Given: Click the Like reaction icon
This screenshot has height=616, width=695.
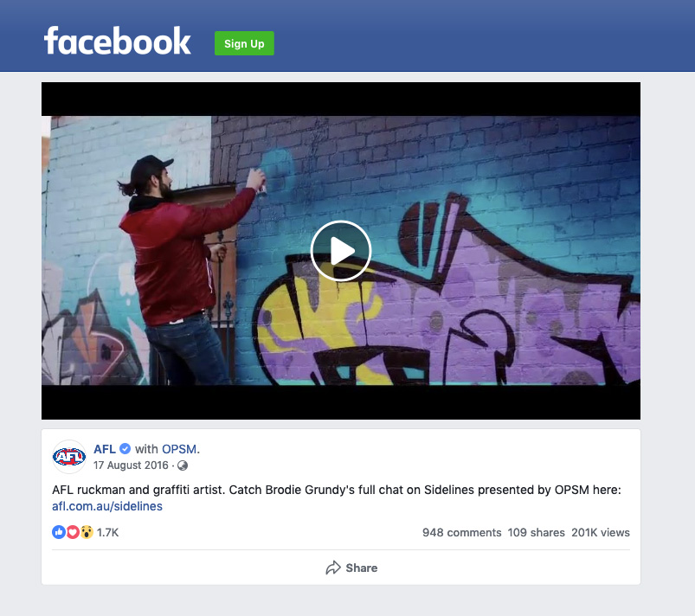Looking at the screenshot, I should tap(59, 532).
